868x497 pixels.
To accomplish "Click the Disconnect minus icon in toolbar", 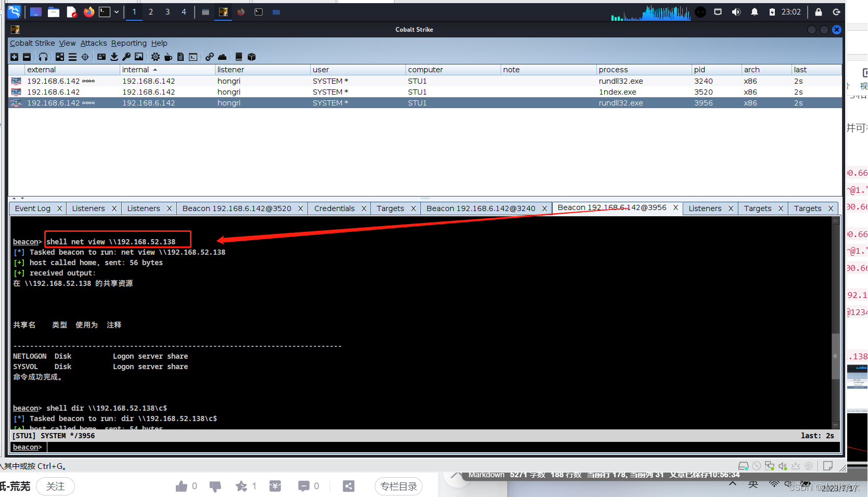I will click(27, 57).
